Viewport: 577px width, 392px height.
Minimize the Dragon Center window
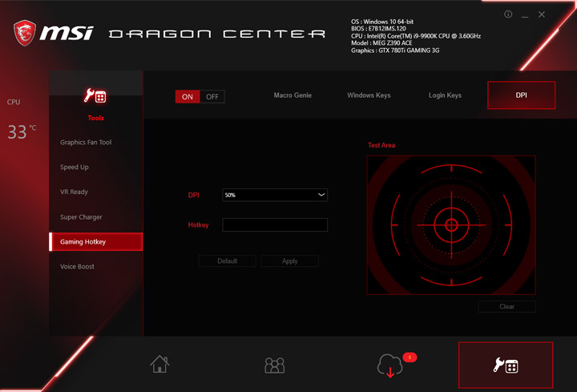pyautogui.click(x=525, y=15)
